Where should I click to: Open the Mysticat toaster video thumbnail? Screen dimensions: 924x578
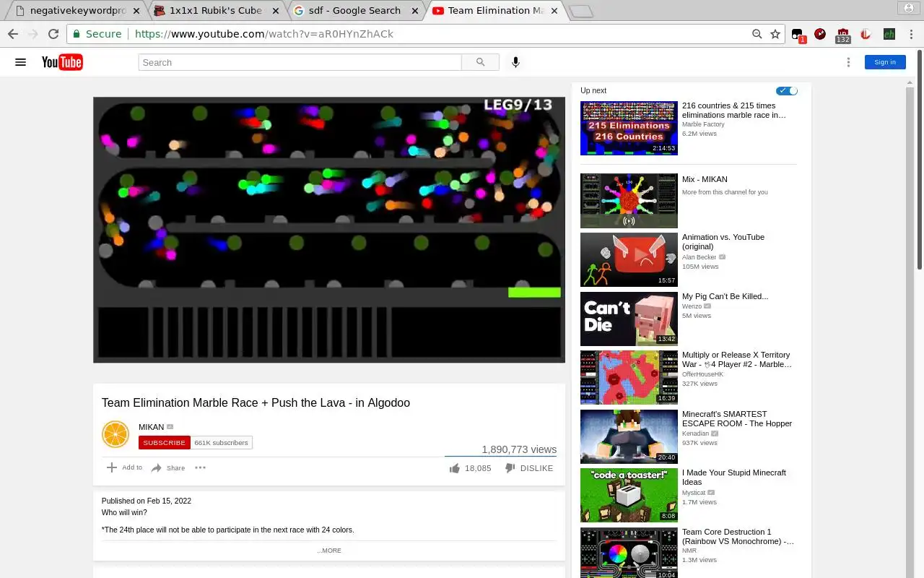click(x=629, y=495)
